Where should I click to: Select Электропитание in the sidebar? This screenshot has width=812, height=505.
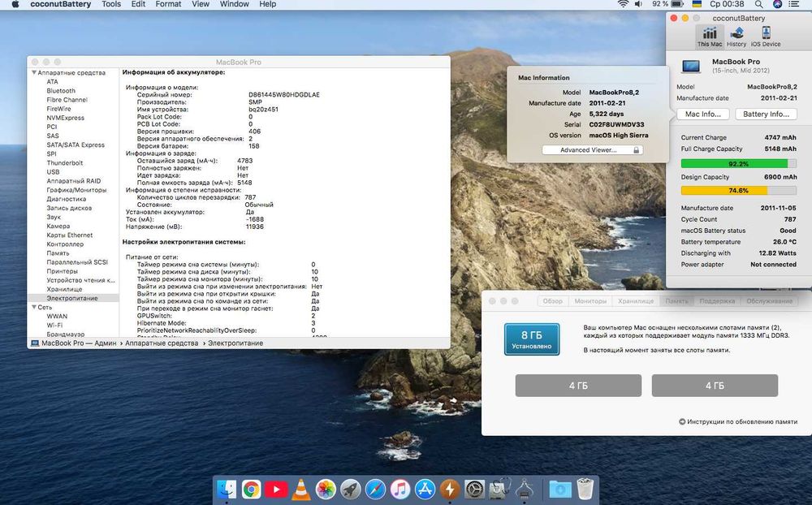(x=72, y=298)
